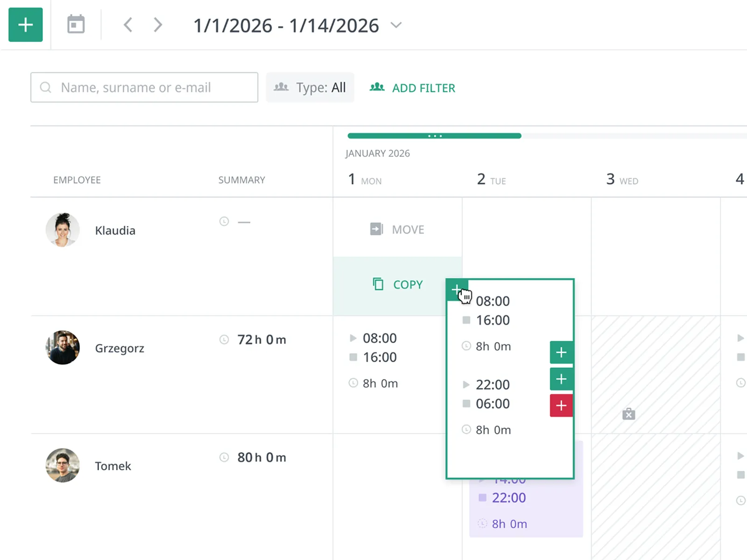747x560 pixels.
Task: Click the purple clock icon in Tomek's shift
Action: coord(483,524)
